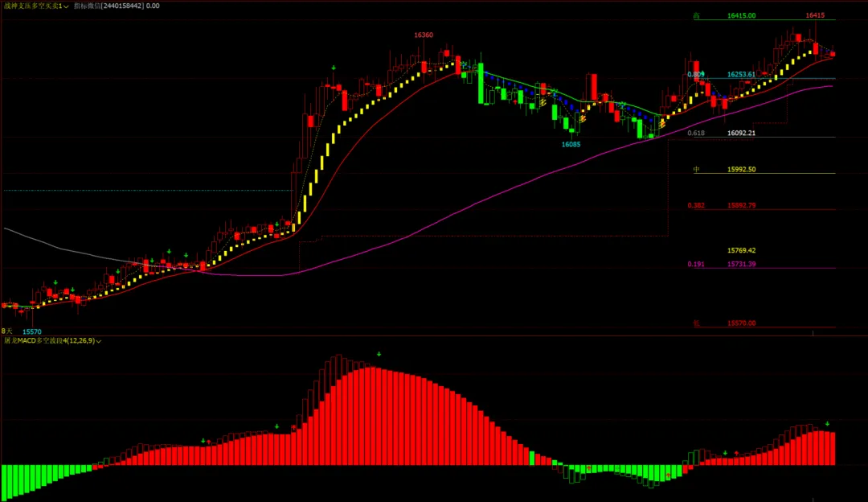Click the large green bearish candlestick
Viewport: 868px width, 502px height.
click(481, 83)
